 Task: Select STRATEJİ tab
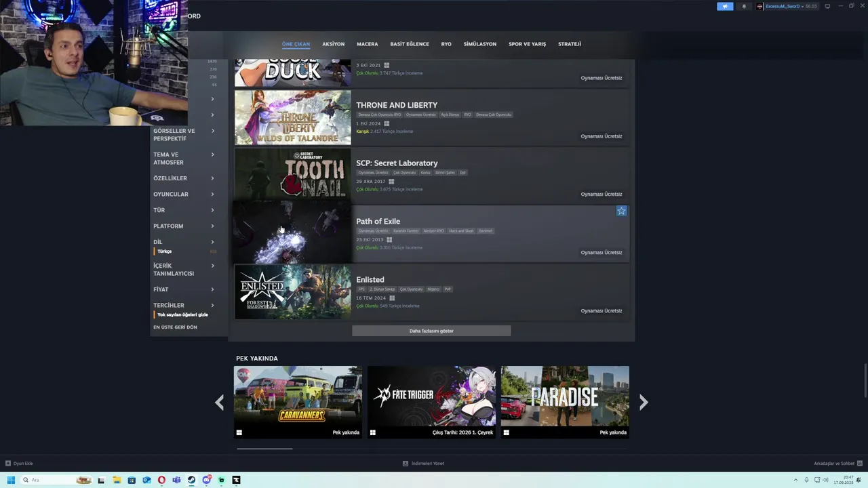click(570, 44)
